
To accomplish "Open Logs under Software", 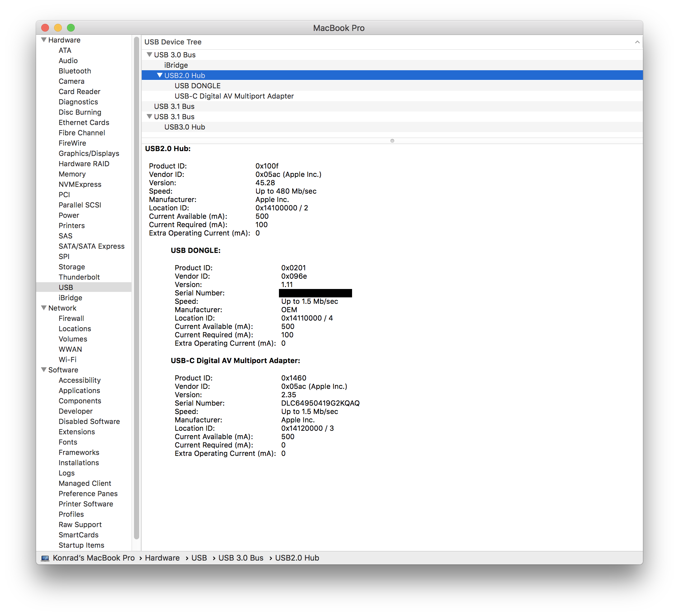I will (67, 473).
